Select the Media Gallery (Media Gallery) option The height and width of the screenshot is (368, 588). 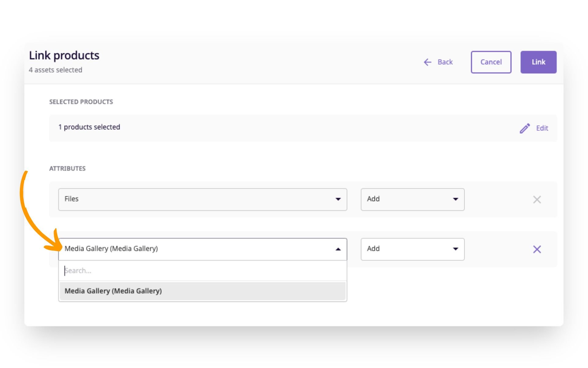point(202,291)
